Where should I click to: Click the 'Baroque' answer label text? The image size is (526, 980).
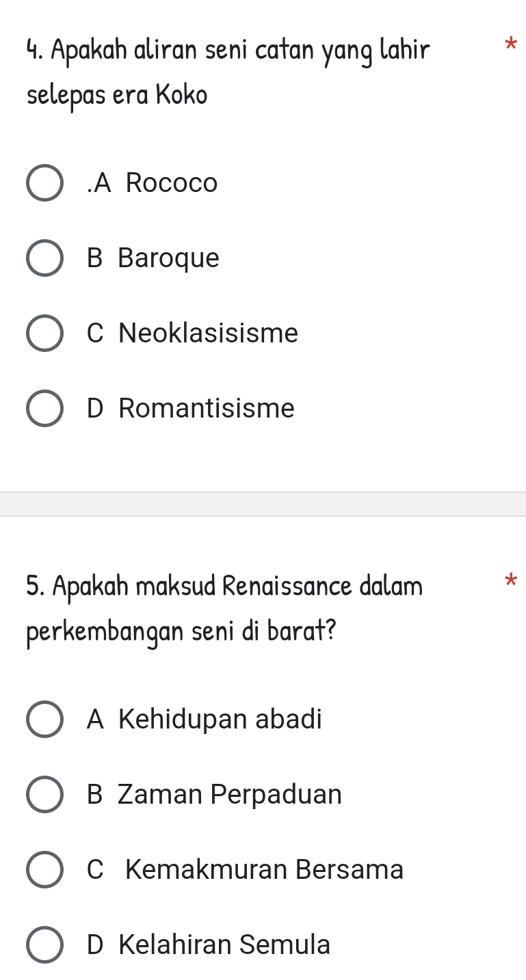point(168,258)
